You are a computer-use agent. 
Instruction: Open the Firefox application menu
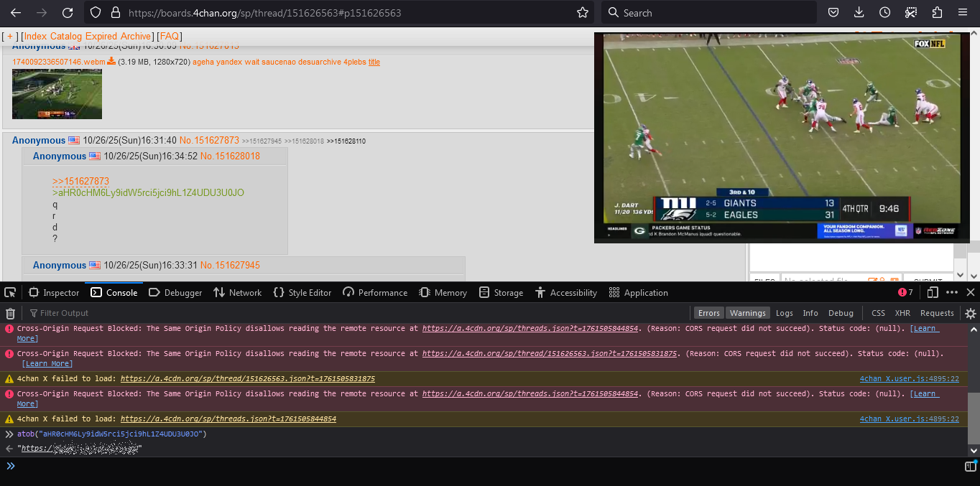click(x=963, y=13)
